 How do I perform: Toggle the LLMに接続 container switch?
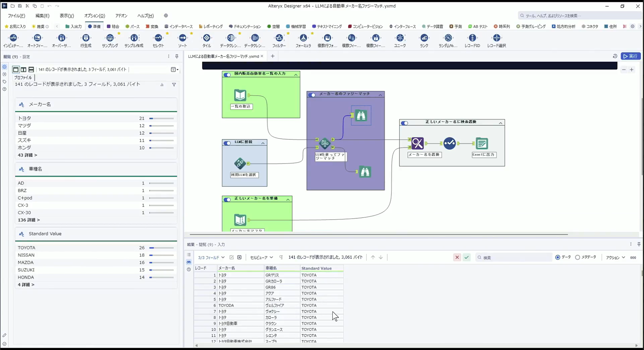click(227, 143)
